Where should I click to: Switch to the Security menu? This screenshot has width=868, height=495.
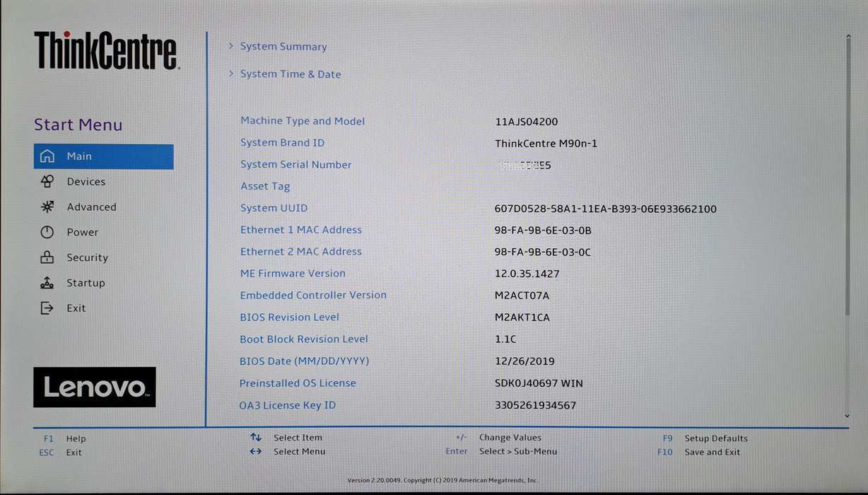[87, 258]
